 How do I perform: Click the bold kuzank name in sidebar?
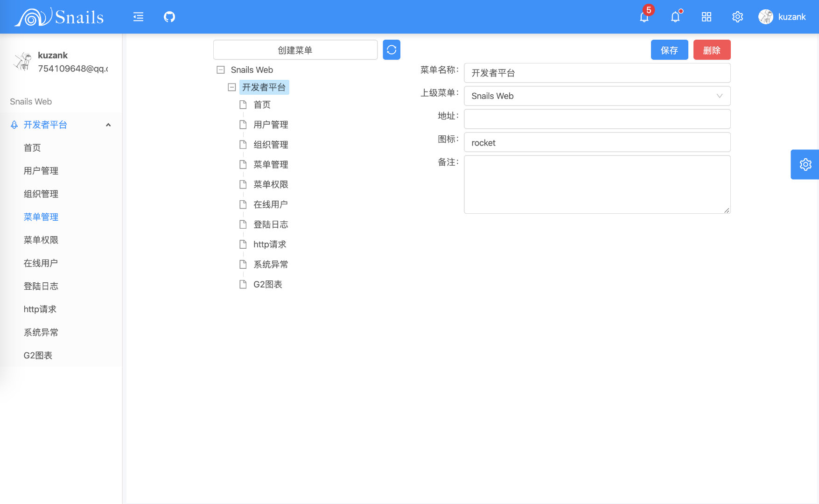coord(53,55)
